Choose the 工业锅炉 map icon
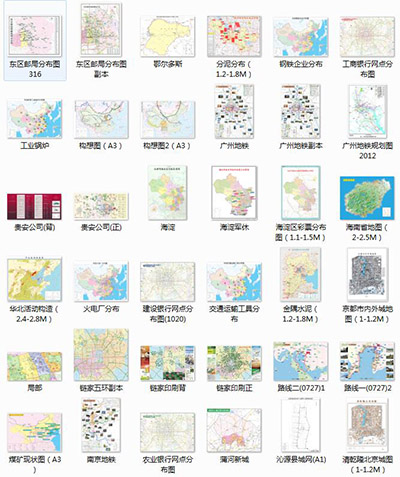The image size is (400, 477). tap(35, 118)
